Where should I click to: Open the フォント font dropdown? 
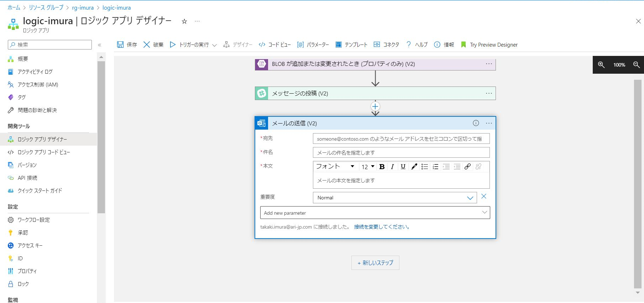(x=335, y=166)
